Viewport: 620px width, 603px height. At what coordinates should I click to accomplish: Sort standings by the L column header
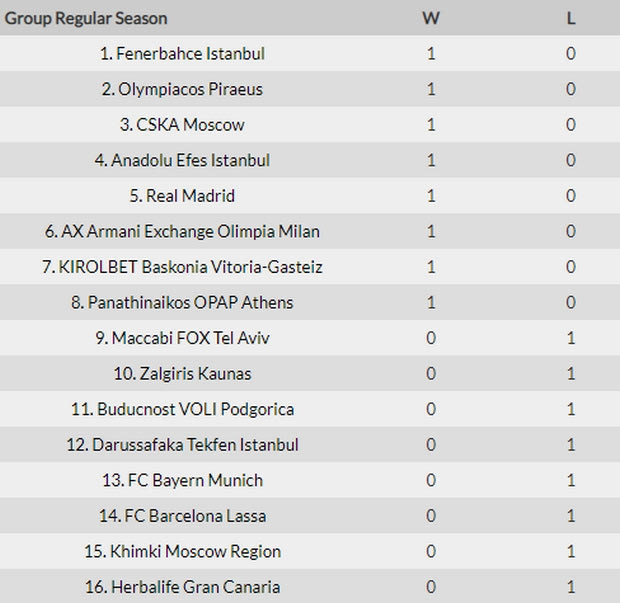[x=571, y=18]
